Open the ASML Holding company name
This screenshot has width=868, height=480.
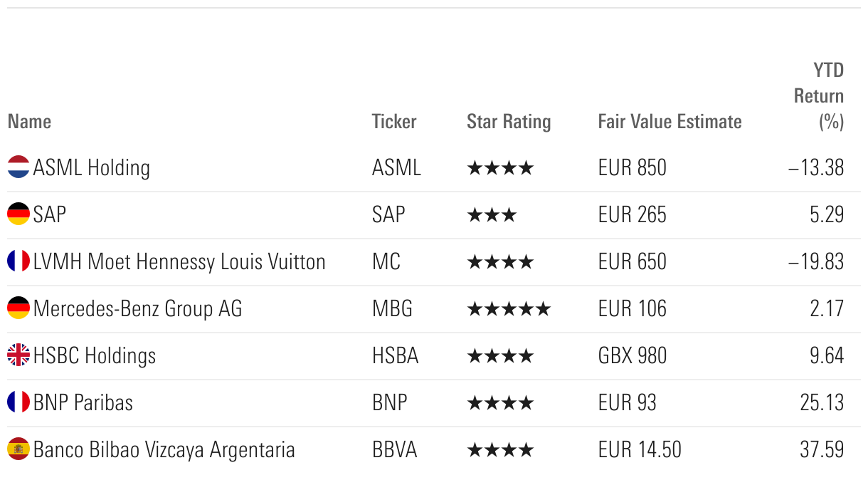pyautogui.click(x=92, y=168)
